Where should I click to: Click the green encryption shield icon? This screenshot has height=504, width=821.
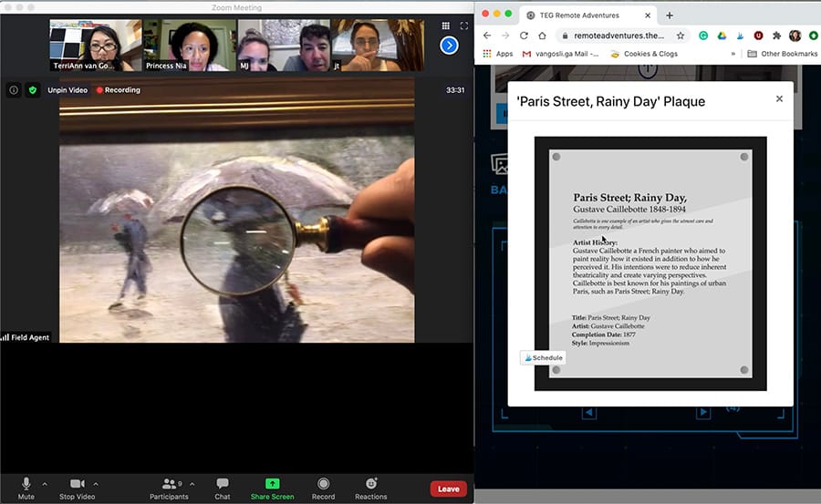click(33, 90)
